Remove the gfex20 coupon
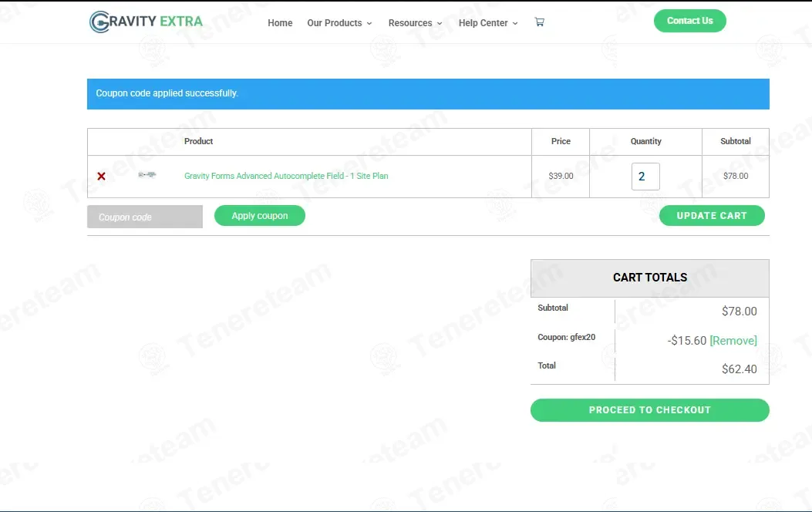This screenshot has height=512, width=812. tap(733, 341)
